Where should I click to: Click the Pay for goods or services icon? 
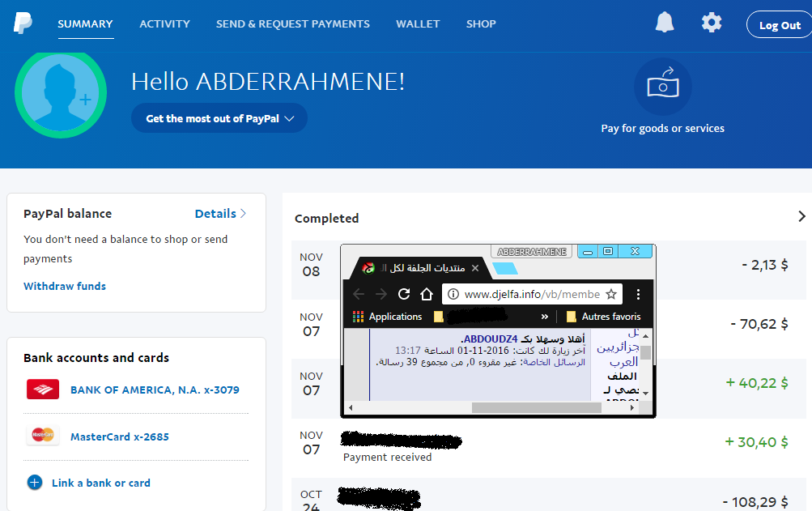(x=663, y=86)
